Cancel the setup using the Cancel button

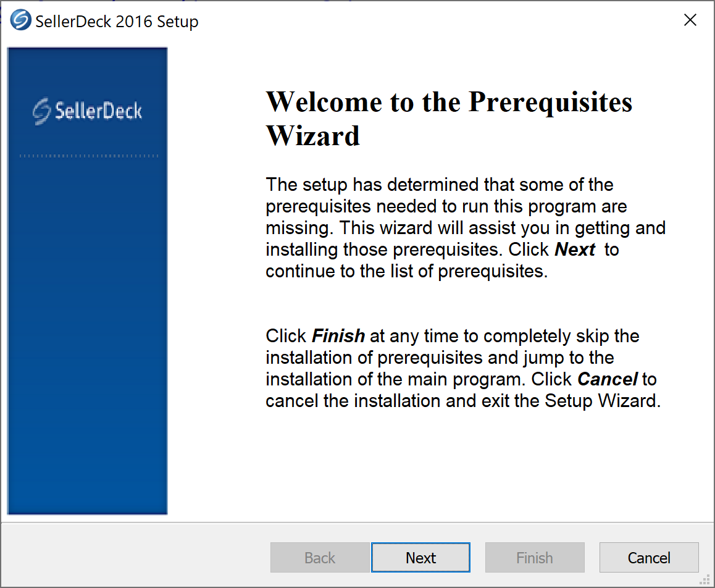point(648,558)
